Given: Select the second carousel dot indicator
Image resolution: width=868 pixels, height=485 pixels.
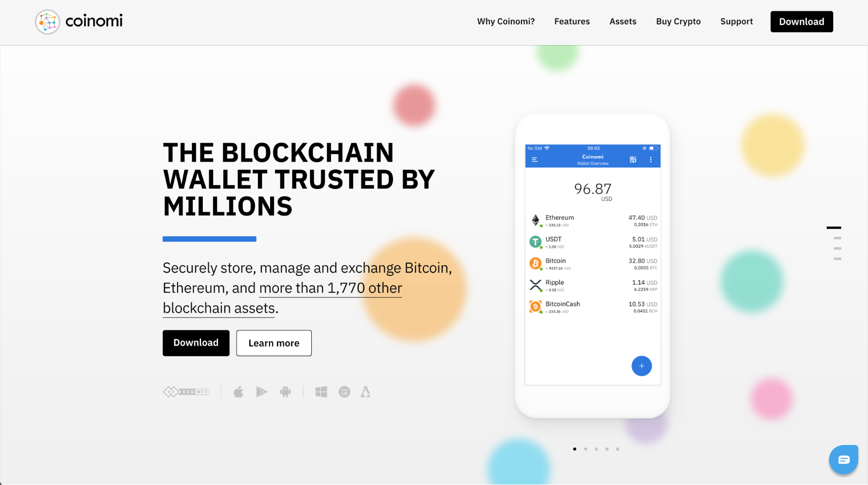Looking at the screenshot, I should tap(585, 448).
